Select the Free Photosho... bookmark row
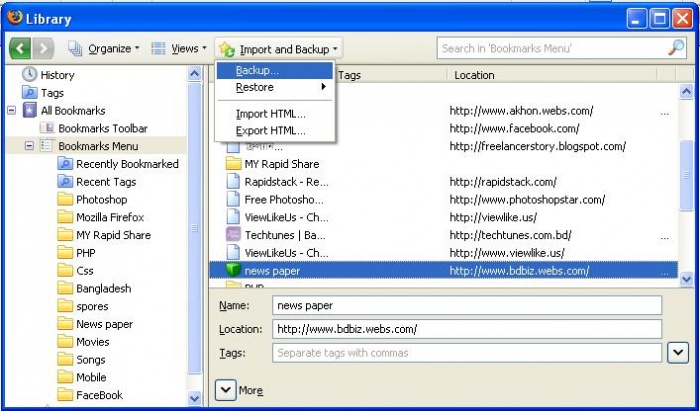This screenshot has width=700, height=411. point(444,199)
